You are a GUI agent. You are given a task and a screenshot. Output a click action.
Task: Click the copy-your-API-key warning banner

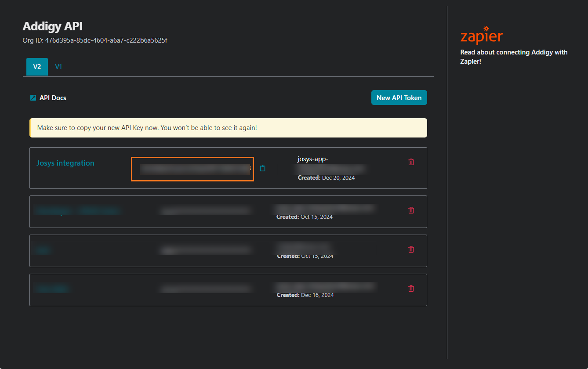(228, 128)
